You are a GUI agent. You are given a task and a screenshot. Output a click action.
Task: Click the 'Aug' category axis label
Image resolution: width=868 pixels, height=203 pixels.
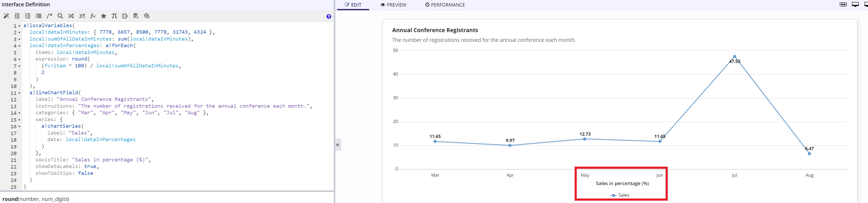809,175
